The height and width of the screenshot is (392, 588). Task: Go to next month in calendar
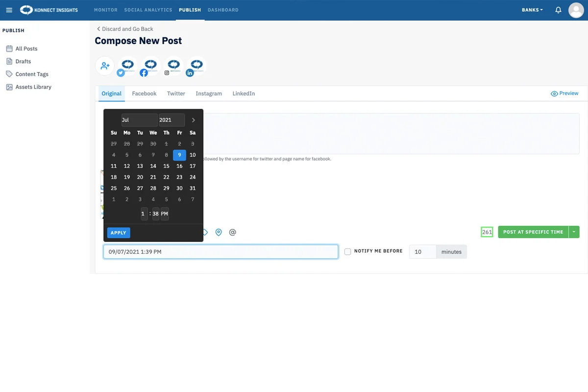pos(194,120)
